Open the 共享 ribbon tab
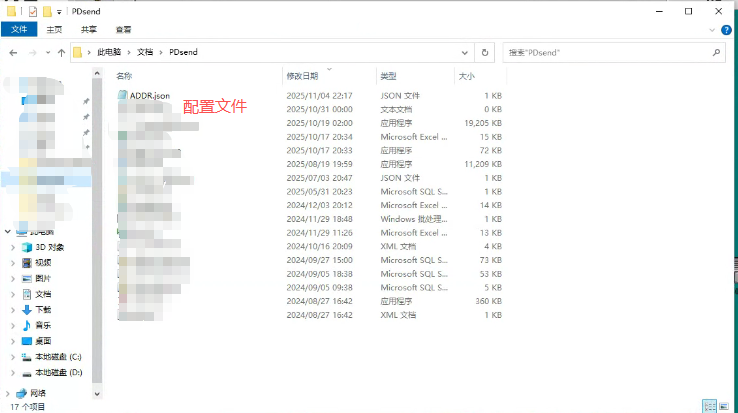Image resolution: width=738 pixels, height=413 pixels. click(x=89, y=30)
